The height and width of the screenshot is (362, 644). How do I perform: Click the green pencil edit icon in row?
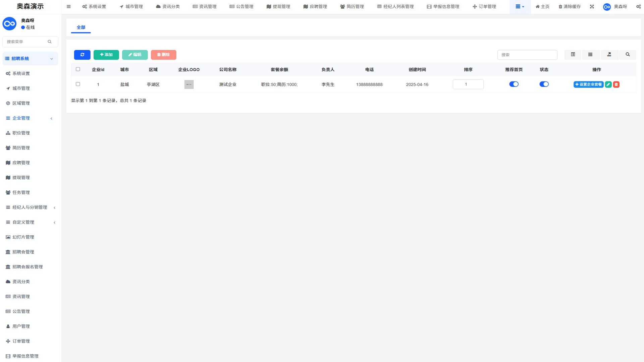(x=608, y=84)
